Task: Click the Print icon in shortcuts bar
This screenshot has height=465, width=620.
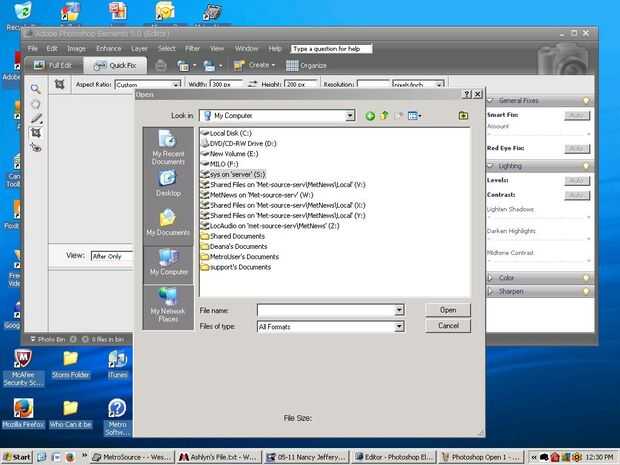Action: pyautogui.click(x=160, y=65)
